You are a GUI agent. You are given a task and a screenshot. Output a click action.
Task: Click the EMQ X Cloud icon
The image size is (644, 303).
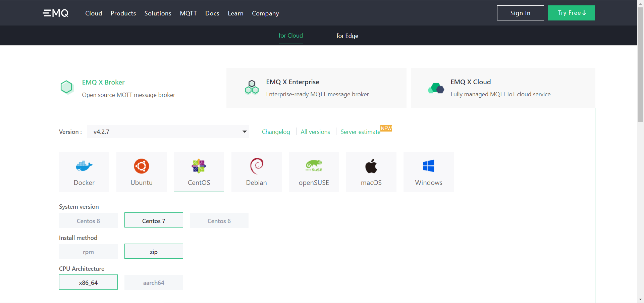point(436,88)
